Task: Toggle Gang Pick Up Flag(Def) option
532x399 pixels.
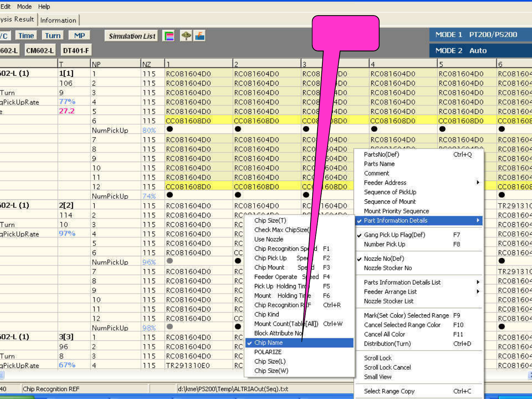Action: 394,235
